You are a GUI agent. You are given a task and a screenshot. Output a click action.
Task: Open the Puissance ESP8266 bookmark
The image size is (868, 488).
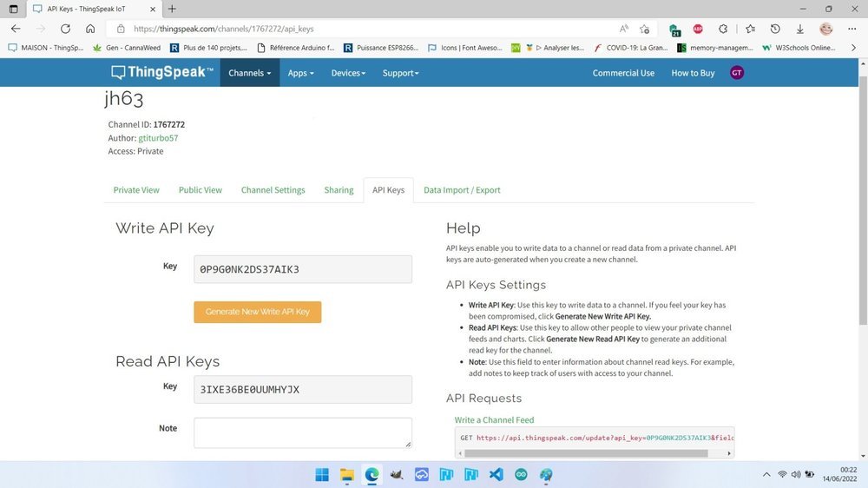381,48
